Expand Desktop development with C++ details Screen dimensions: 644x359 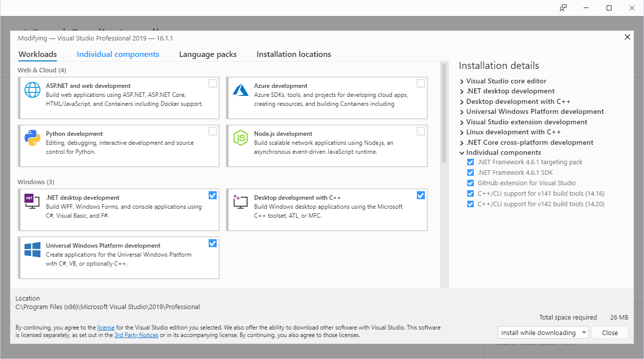point(462,102)
